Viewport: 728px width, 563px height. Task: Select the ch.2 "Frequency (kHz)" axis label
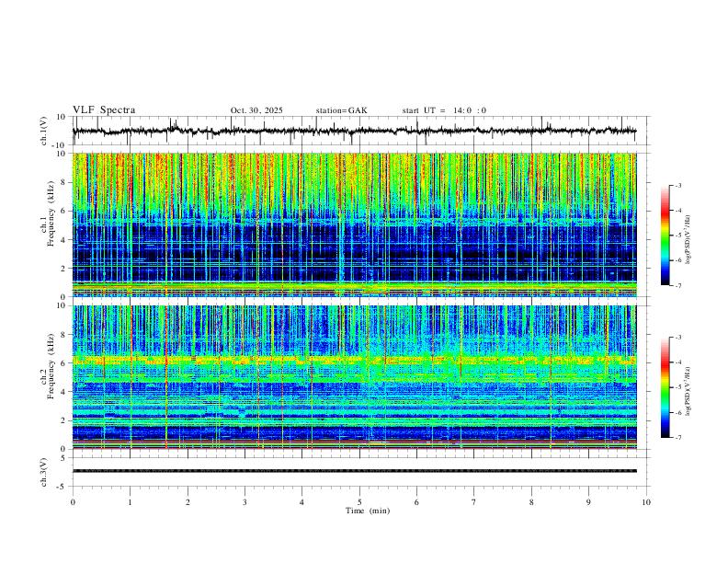(51, 366)
